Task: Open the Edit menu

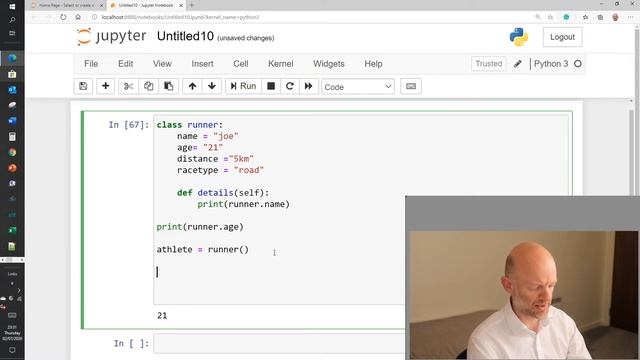Action: pos(125,64)
